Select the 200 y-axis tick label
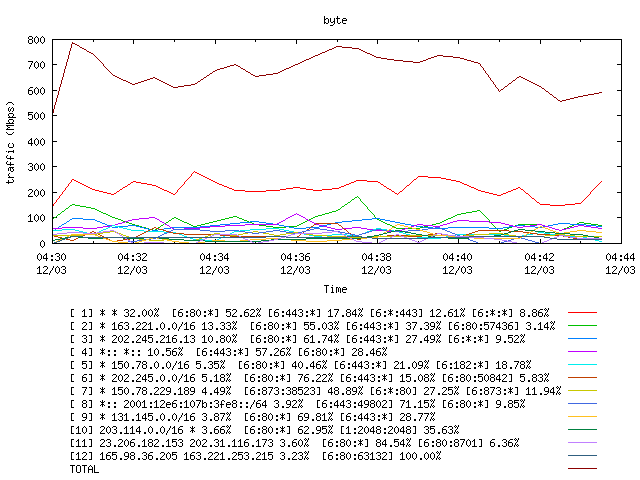640x480 pixels. click(x=36, y=193)
